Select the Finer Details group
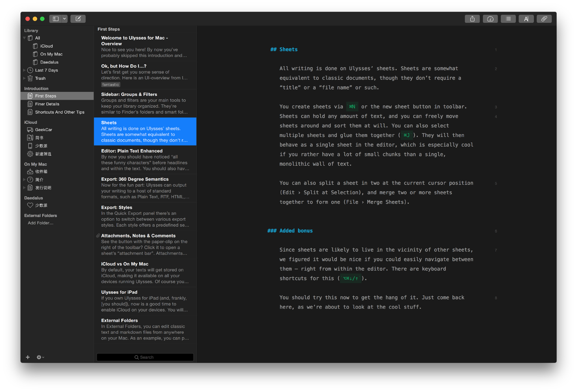The height and width of the screenshot is (392, 577). coord(47,104)
